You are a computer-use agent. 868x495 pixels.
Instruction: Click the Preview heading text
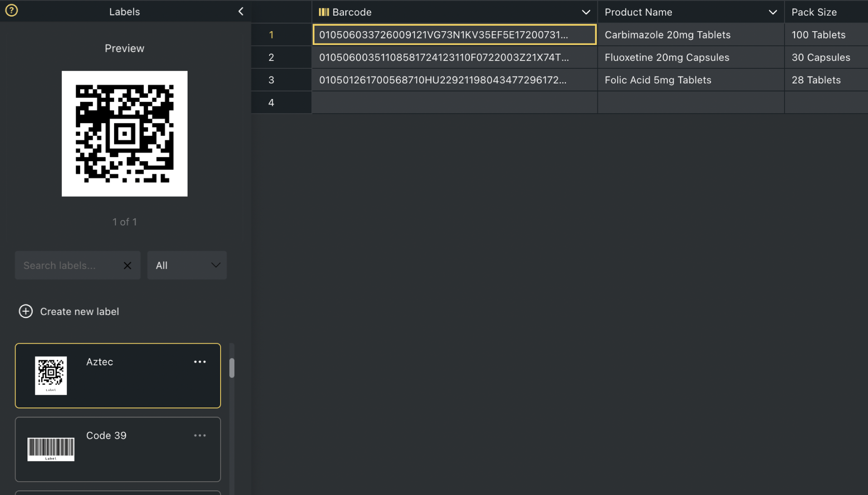(x=124, y=48)
